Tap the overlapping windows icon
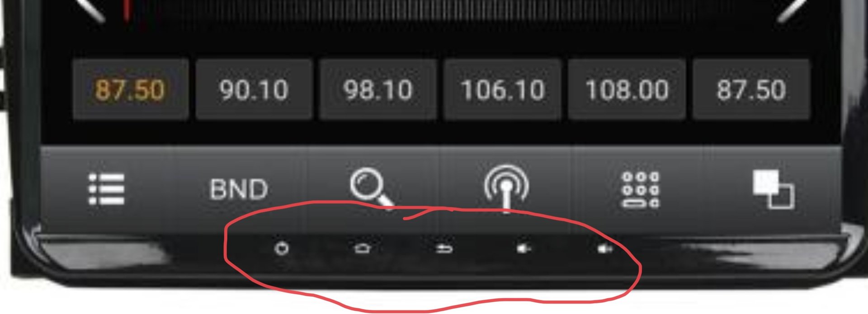Screen dimensions: 868x314 773,189
